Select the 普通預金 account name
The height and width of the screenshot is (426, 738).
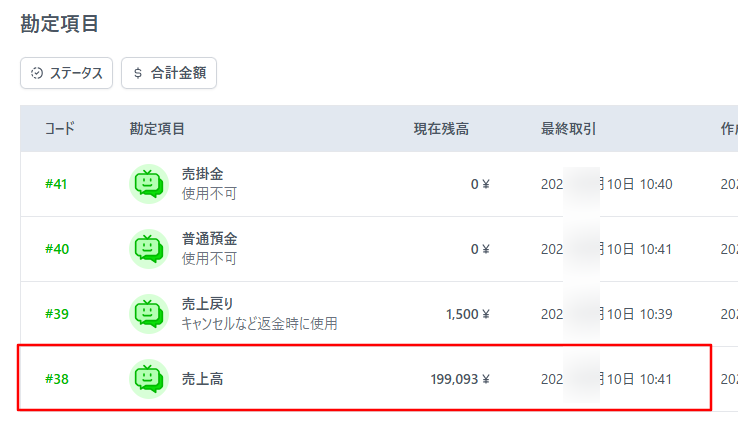point(209,240)
